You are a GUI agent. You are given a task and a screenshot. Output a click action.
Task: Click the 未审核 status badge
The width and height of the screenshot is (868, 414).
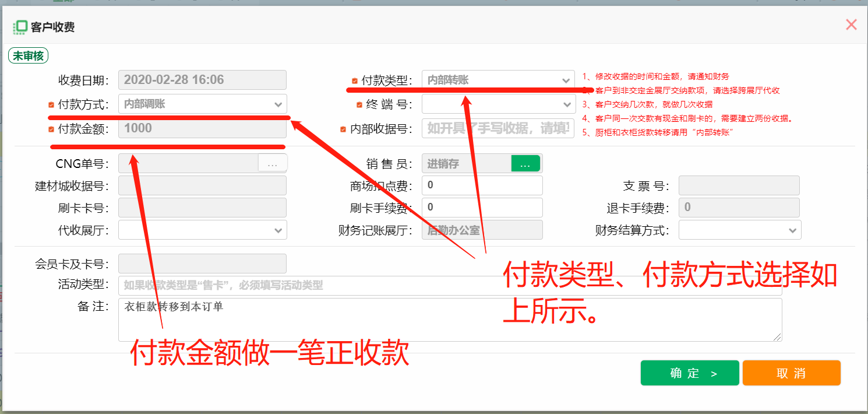(27, 55)
